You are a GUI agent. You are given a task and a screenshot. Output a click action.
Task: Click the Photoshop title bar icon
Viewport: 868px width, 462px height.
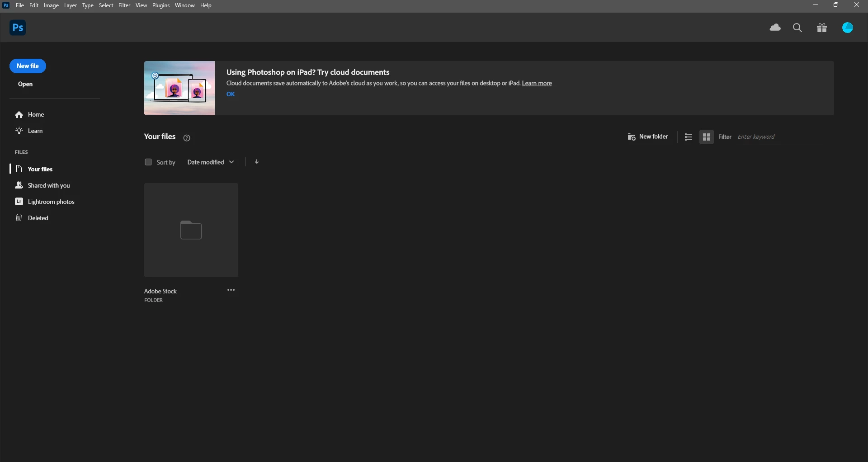click(x=6, y=5)
